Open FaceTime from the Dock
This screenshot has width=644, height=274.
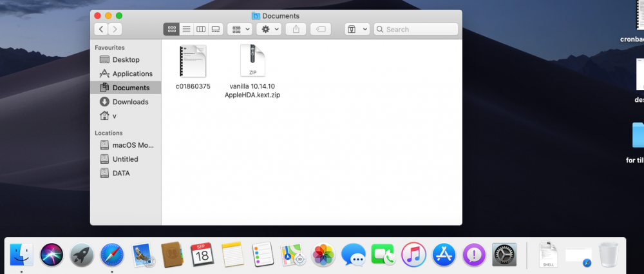(384, 255)
